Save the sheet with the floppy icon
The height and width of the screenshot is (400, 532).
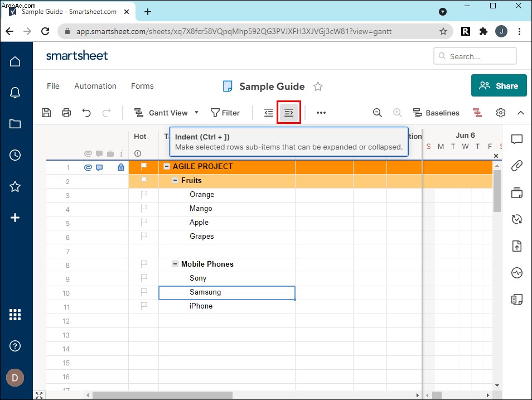[x=46, y=113]
